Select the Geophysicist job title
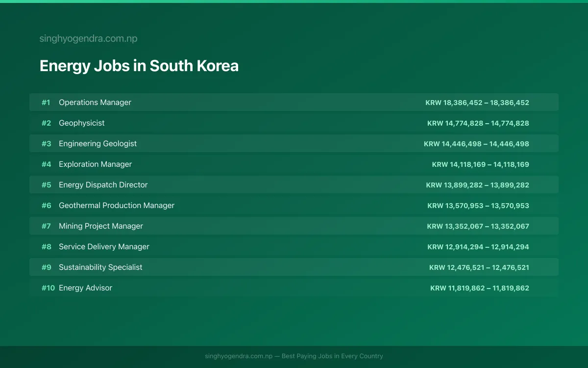Screen dimensions: 588x368 click(82, 123)
